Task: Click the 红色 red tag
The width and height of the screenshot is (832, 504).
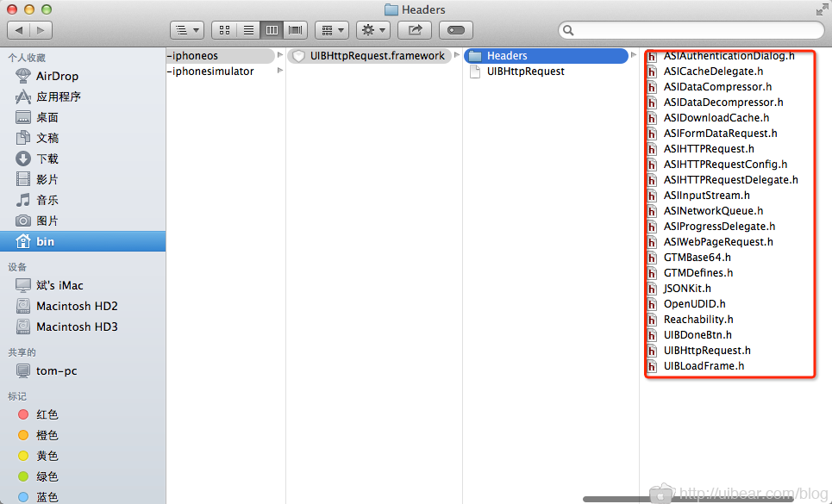Action: (47, 414)
